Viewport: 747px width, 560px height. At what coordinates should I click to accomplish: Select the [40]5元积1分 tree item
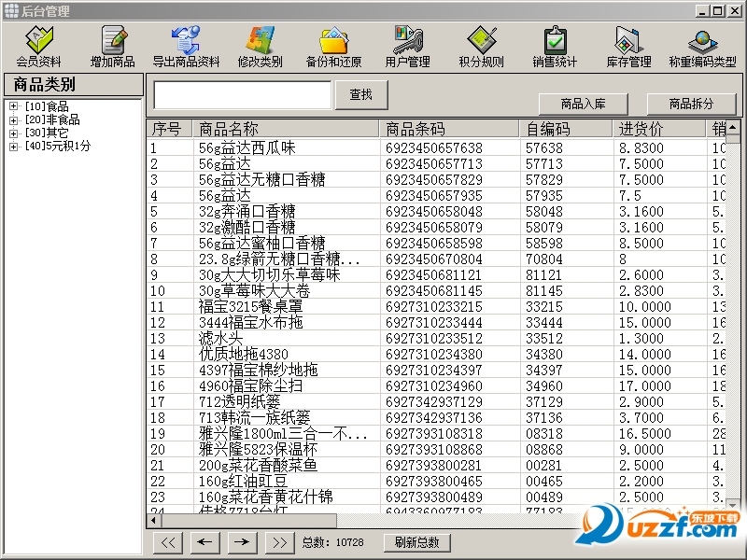[x=58, y=147]
